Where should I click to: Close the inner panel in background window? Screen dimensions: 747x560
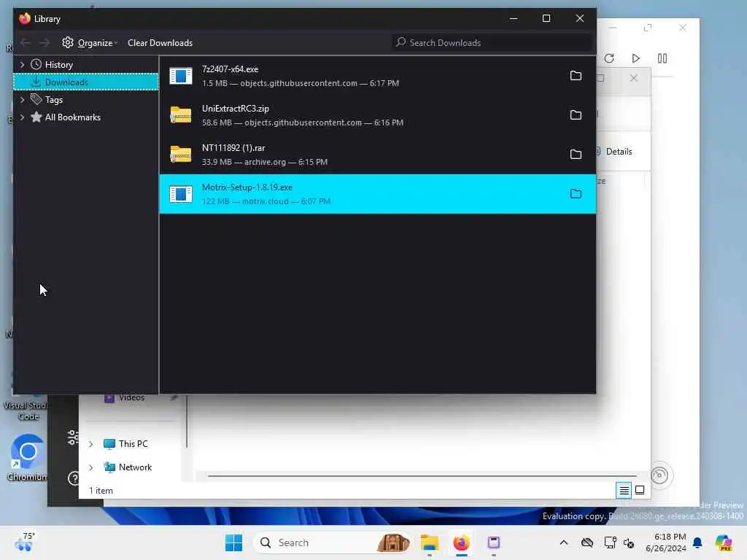(x=634, y=78)
